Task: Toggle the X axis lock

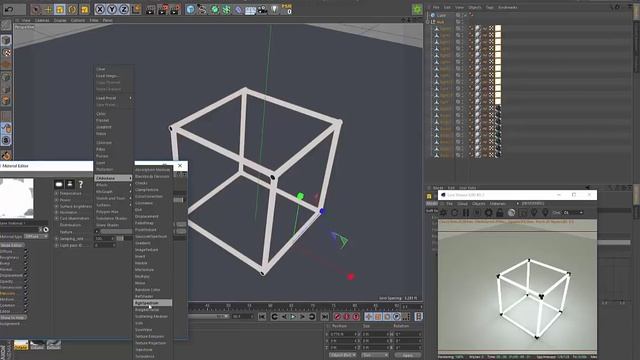Action: (x=100, y=9)
